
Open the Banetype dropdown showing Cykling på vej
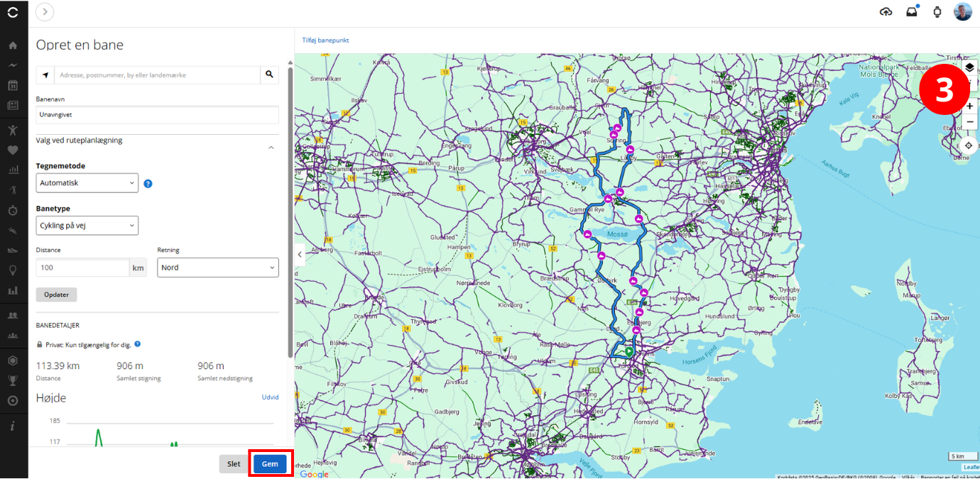tap(87, 225)
